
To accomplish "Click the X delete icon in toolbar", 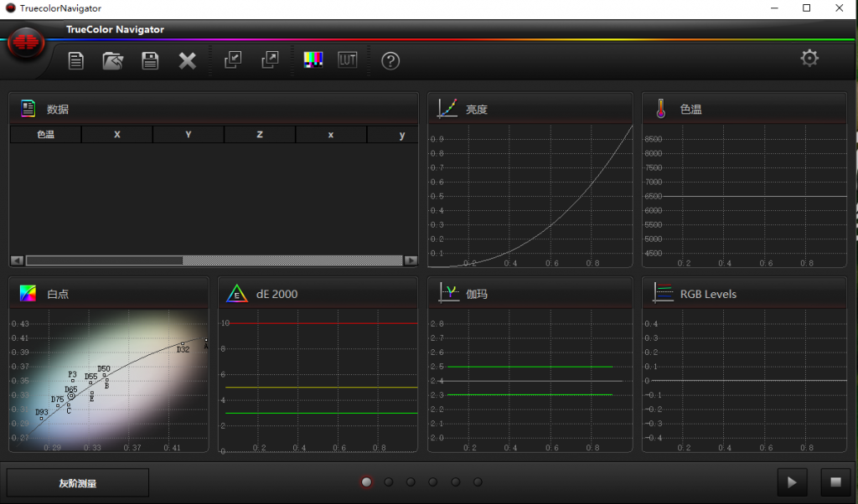I will (x=188, y=60).
